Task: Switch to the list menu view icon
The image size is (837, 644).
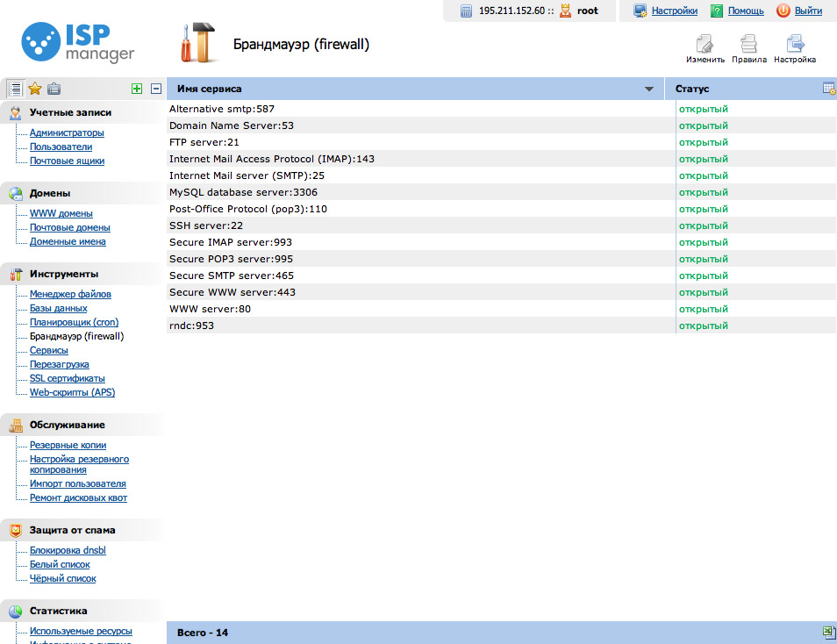Action: [15, 89]
